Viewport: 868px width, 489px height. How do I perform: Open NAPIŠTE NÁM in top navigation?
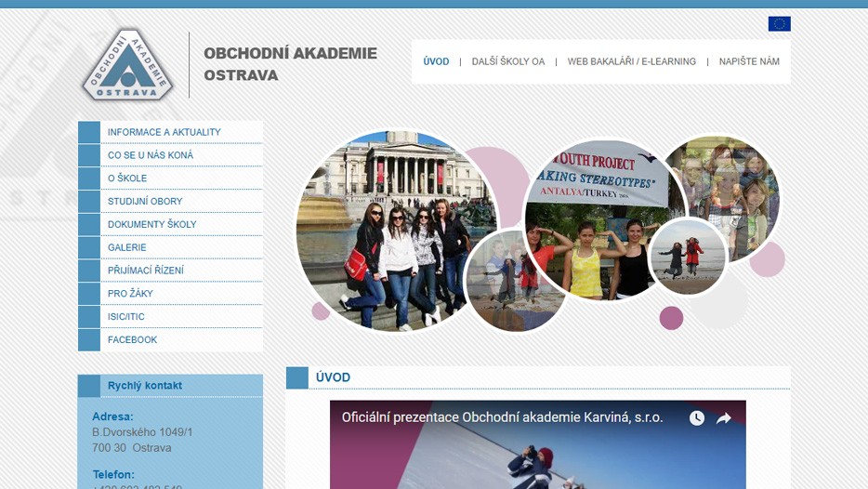point(749,61)
